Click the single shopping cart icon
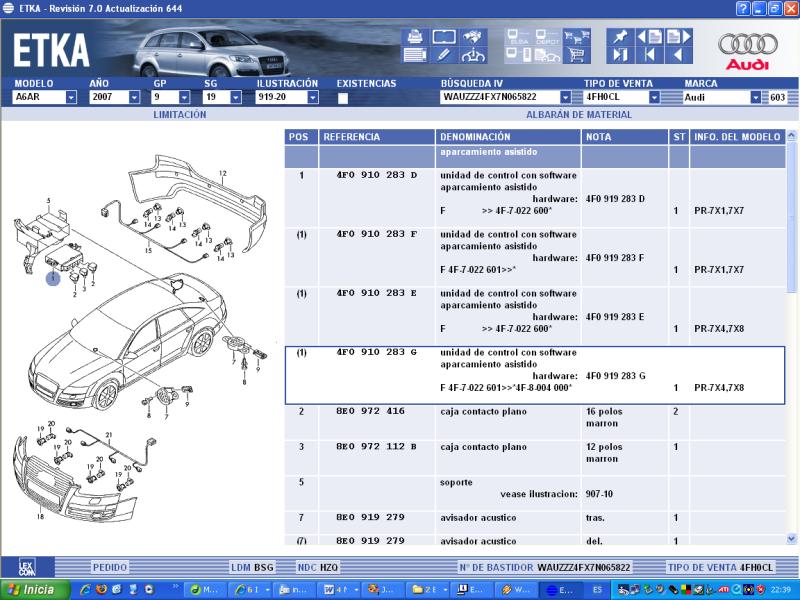Viewport: 800px width, 600px height. point(577,55)
